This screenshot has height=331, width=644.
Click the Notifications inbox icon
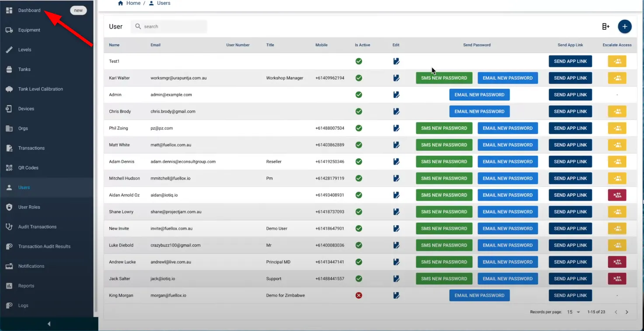pyautogui.click(x=9, y=266)
